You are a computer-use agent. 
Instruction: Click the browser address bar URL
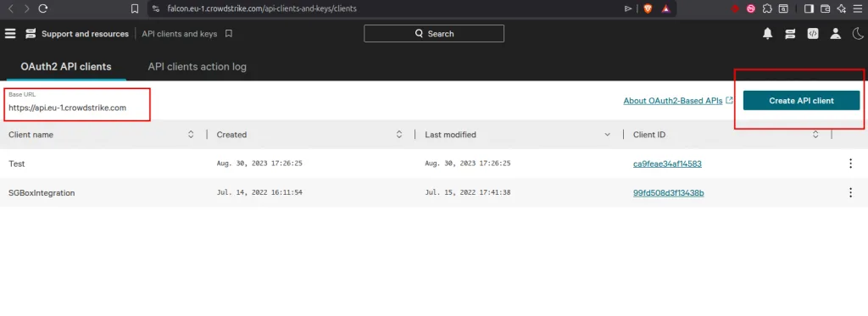coord(263,8)
